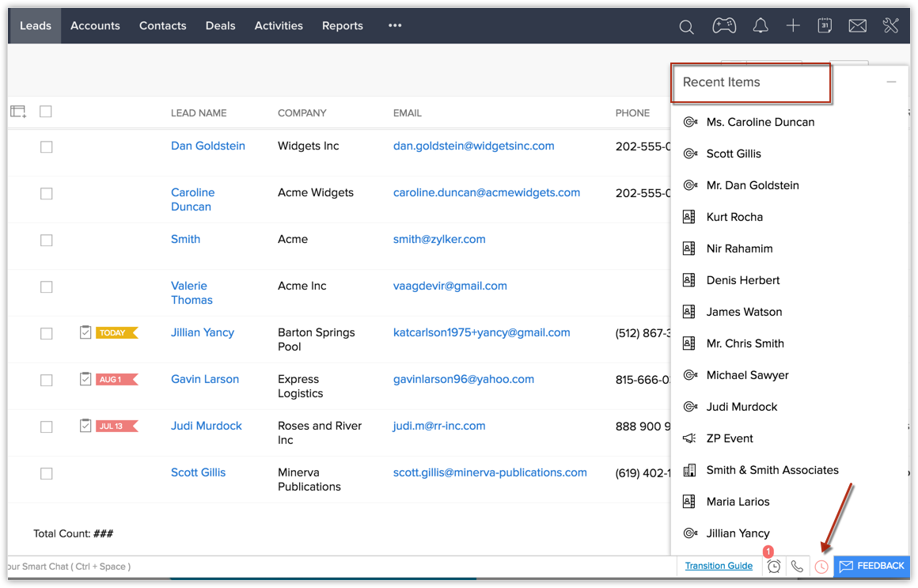Open the manage columns icon

click(x=18, y=112)
